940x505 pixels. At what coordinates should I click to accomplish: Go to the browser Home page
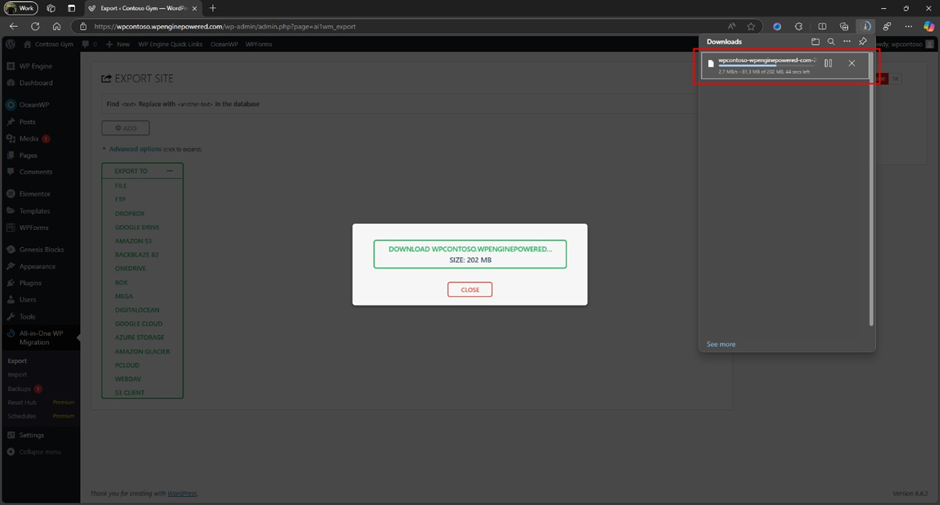[x=56, y=26]
